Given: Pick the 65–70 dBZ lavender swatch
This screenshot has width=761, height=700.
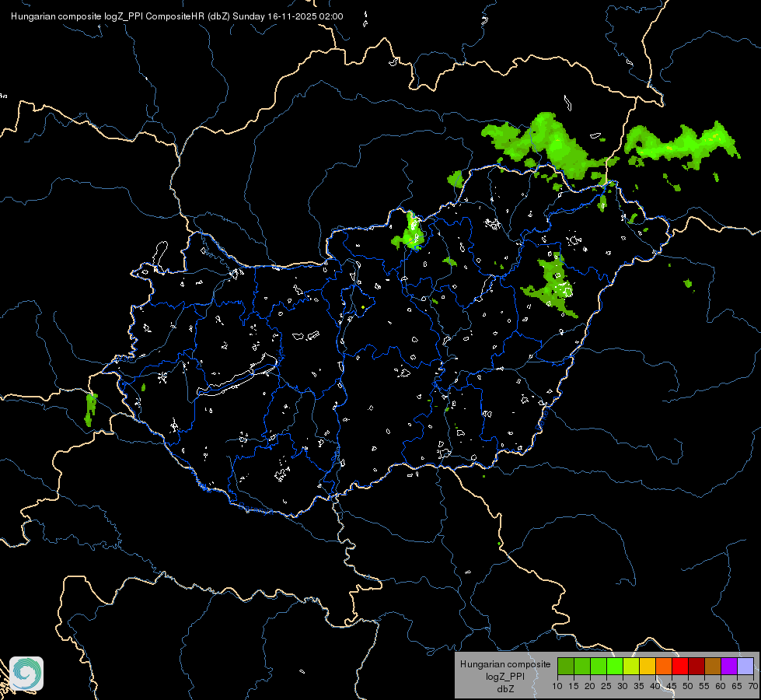Looking at the screenshot, I should click(745, 666).
